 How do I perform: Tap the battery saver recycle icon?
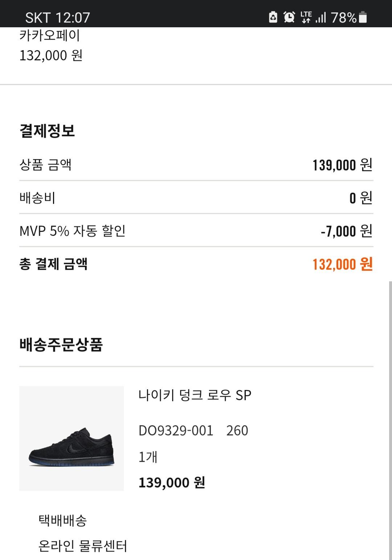click(273, 17)
